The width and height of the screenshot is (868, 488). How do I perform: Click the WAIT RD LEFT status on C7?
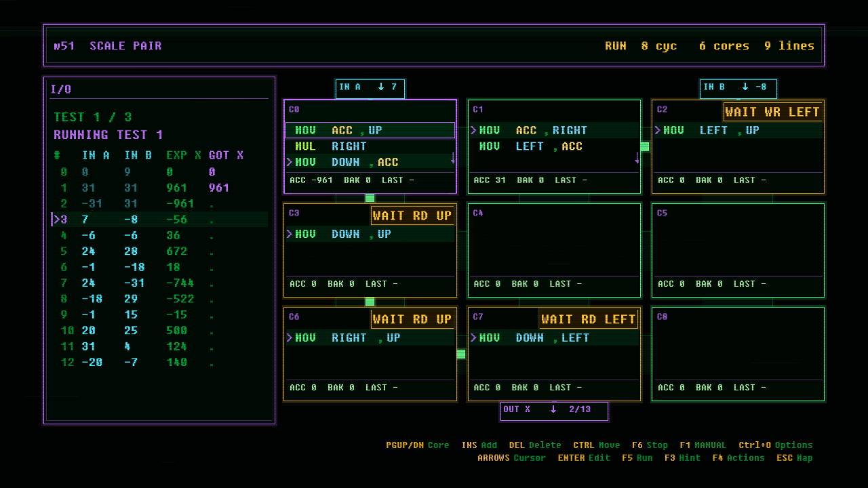click(589, 319)
